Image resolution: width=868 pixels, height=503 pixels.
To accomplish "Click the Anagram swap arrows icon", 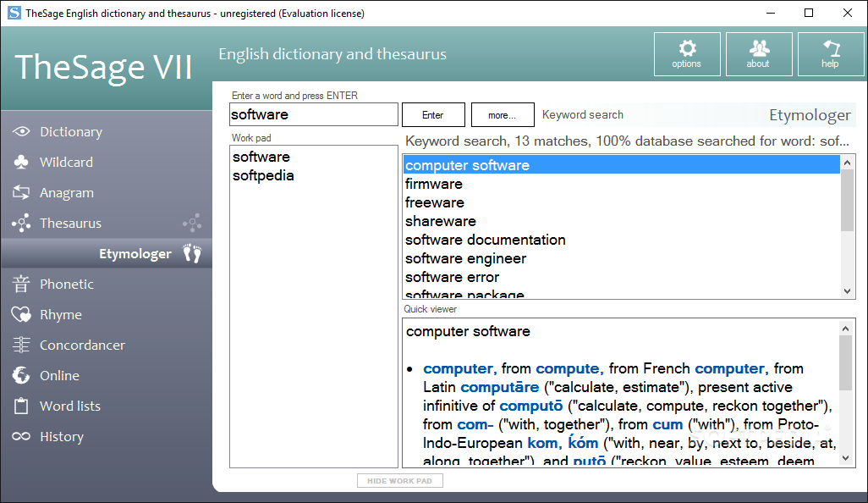I will (21, 193).
